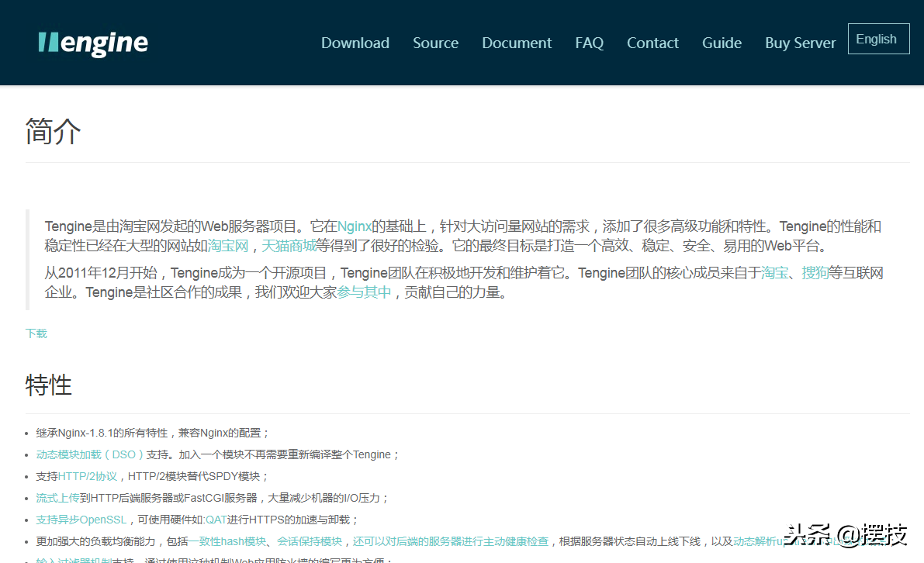Viewport: 924px width, 563px height.
Task: Open the Contact page
Action: (652, 43)
